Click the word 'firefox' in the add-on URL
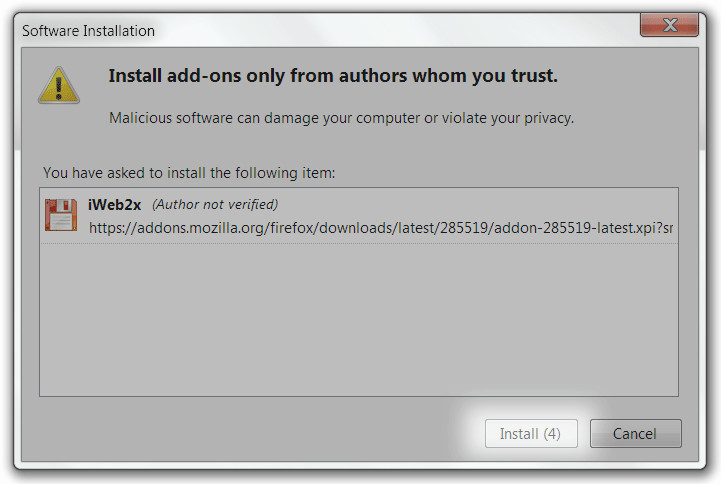721x484 pixels. (x=292, y=228)
